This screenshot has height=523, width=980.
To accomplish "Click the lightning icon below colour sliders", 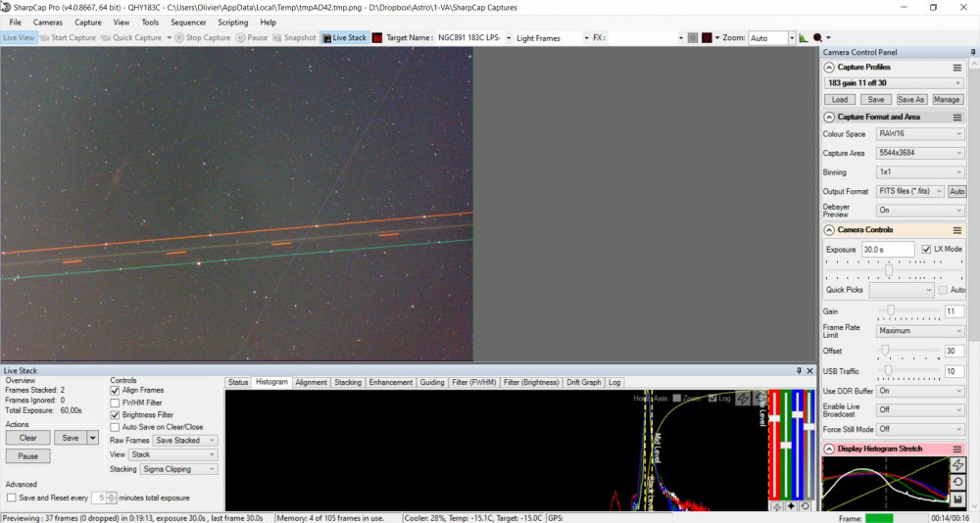I will click(x=777, y=506).
